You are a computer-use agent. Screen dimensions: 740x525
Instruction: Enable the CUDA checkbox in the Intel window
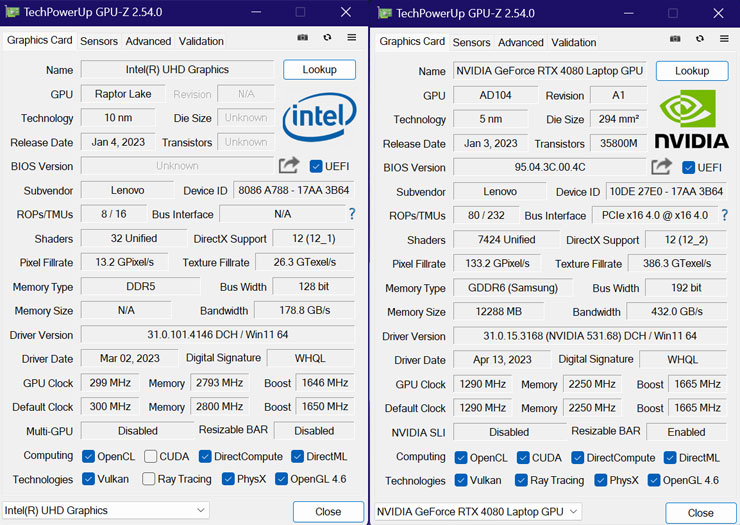click(152, 456)
